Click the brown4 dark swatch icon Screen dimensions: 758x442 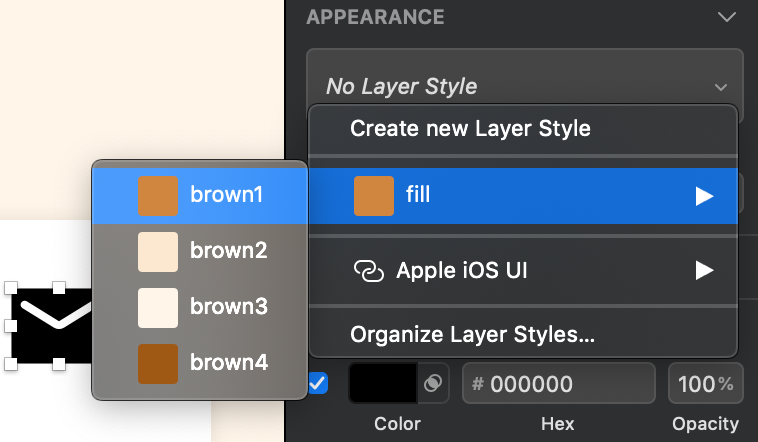pyautogui.click(x=157, y=363)
